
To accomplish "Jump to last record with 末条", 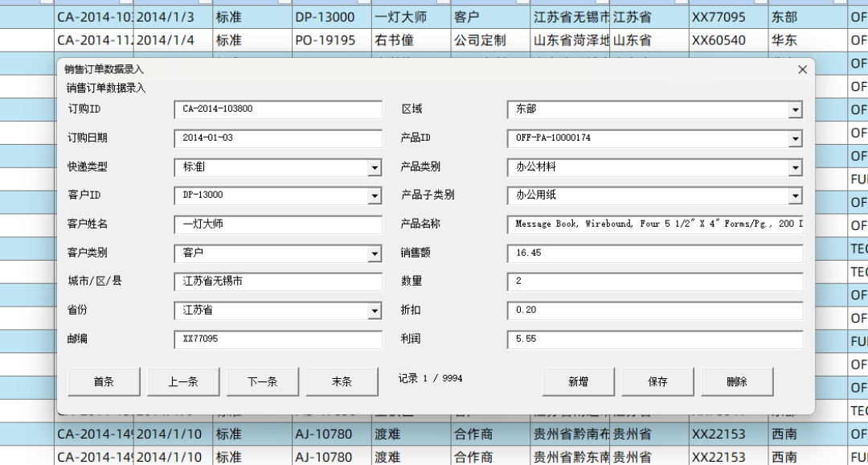I will [x=342, y=381].
